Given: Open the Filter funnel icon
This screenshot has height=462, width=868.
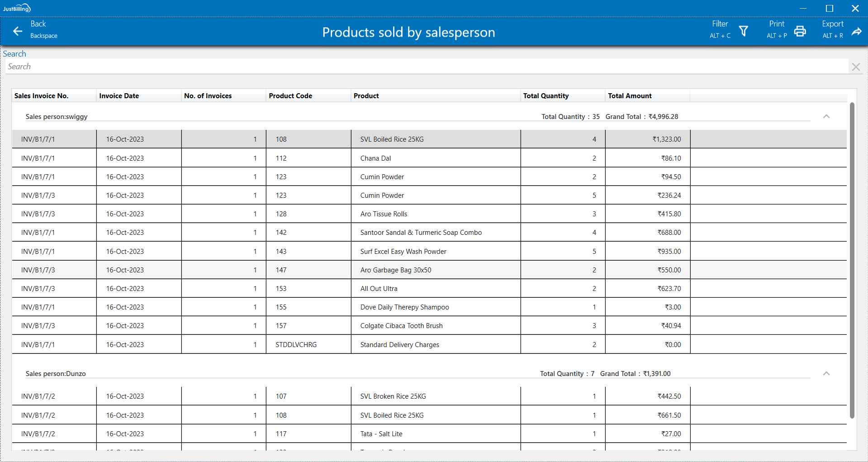Looking at the screenshot, I should pyautogui.click(x=743, y=31).
